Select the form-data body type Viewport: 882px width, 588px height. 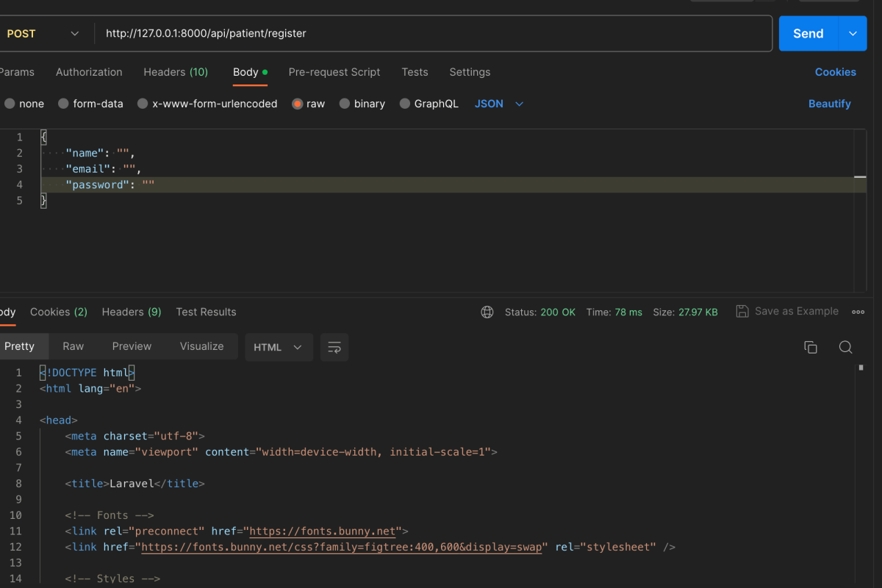point(90,104)
